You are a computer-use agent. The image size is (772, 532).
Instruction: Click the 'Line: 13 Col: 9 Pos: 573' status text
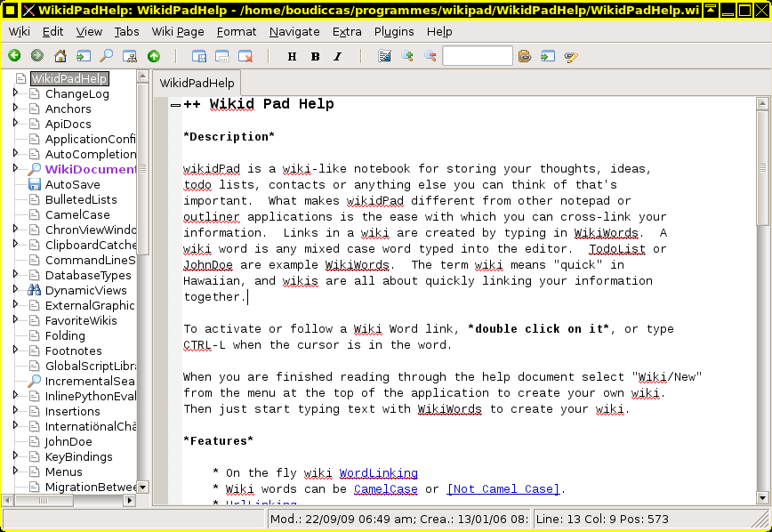coord(602,520)
